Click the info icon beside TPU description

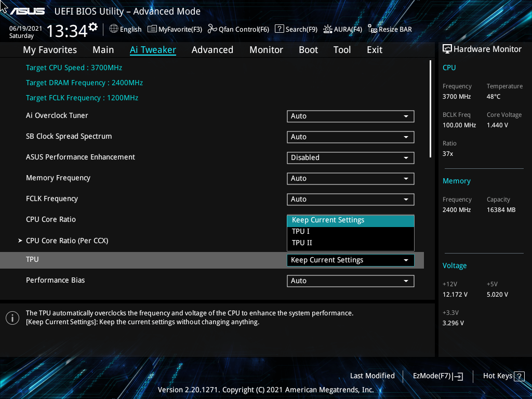12,317
